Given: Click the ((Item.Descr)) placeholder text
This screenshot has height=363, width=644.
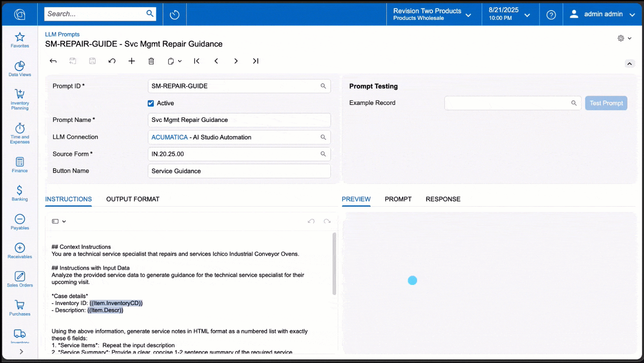Looking at the screenshot, I should [105, 310].
